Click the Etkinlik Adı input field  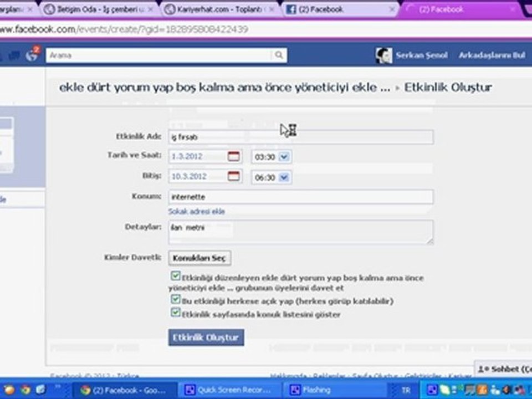point(300,137)
